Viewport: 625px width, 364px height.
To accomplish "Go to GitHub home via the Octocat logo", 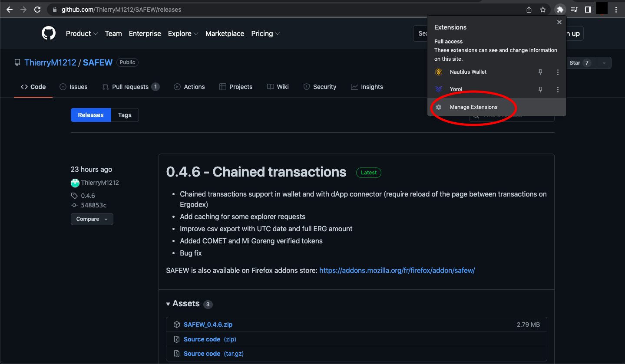I will coord(49,33).
